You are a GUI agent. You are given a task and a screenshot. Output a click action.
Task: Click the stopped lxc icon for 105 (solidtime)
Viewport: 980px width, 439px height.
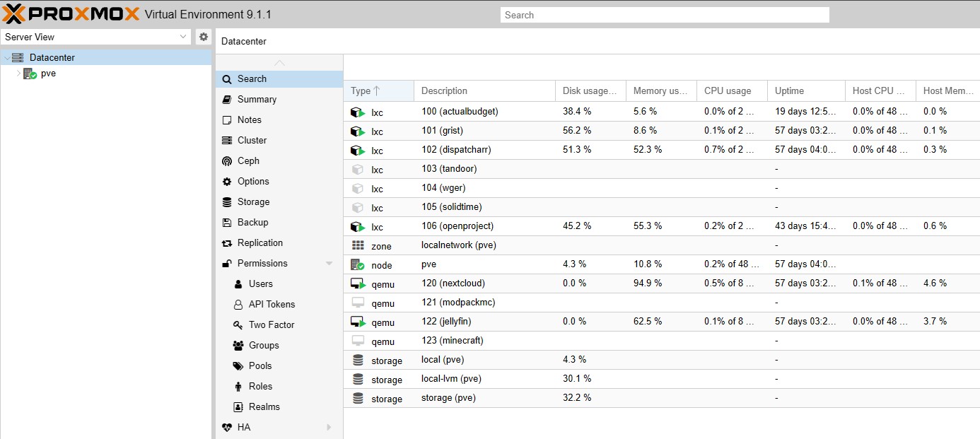tap(358, 207)
